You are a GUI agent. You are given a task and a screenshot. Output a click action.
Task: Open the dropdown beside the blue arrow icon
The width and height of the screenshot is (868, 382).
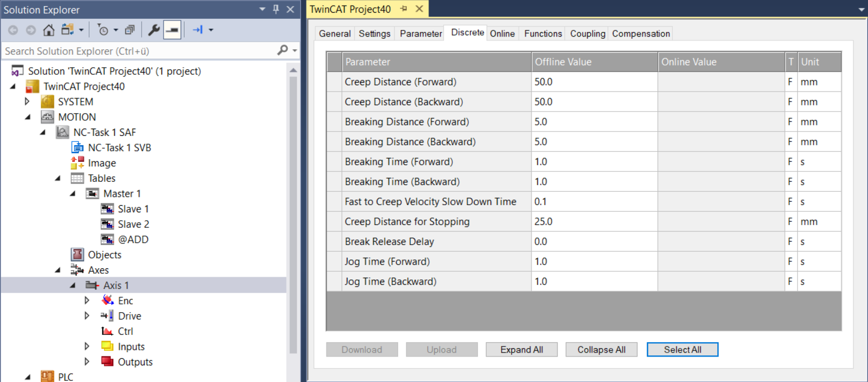pyautogui.click(x=211, y=30)
